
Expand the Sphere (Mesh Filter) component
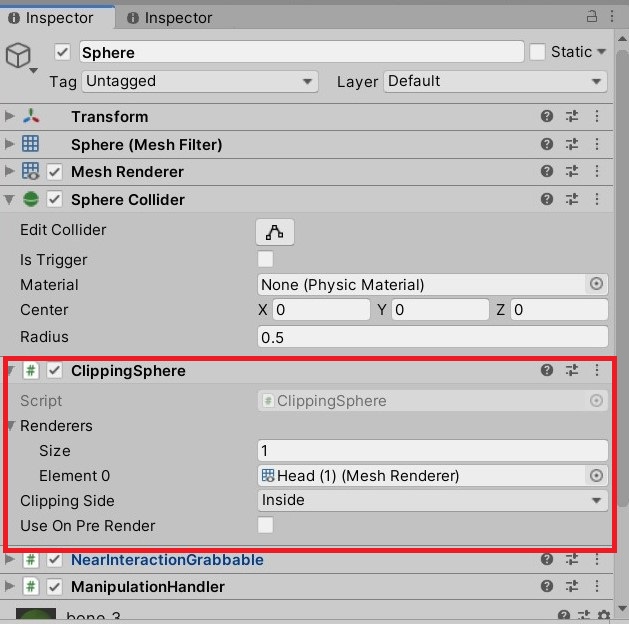click(x=9, y=144)
